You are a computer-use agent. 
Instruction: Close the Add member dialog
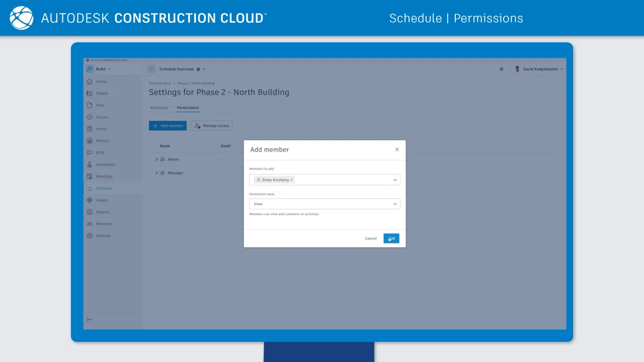point(397,149)
